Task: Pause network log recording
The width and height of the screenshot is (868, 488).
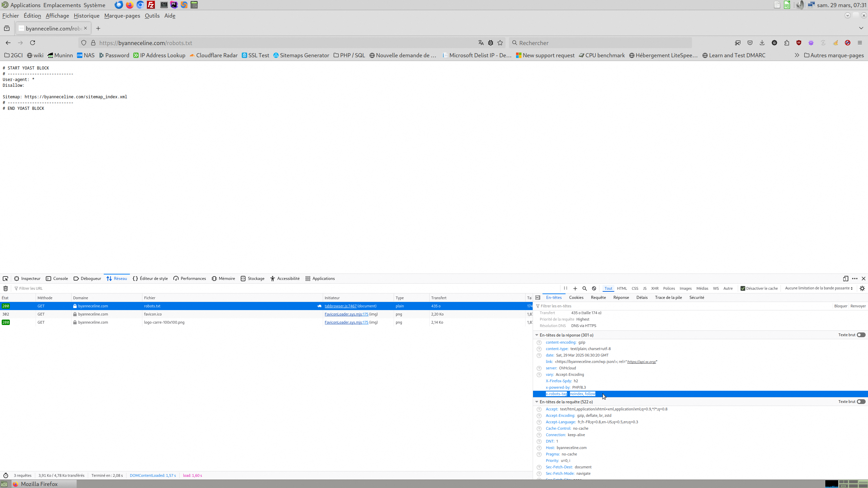Action: click(566, 288)
